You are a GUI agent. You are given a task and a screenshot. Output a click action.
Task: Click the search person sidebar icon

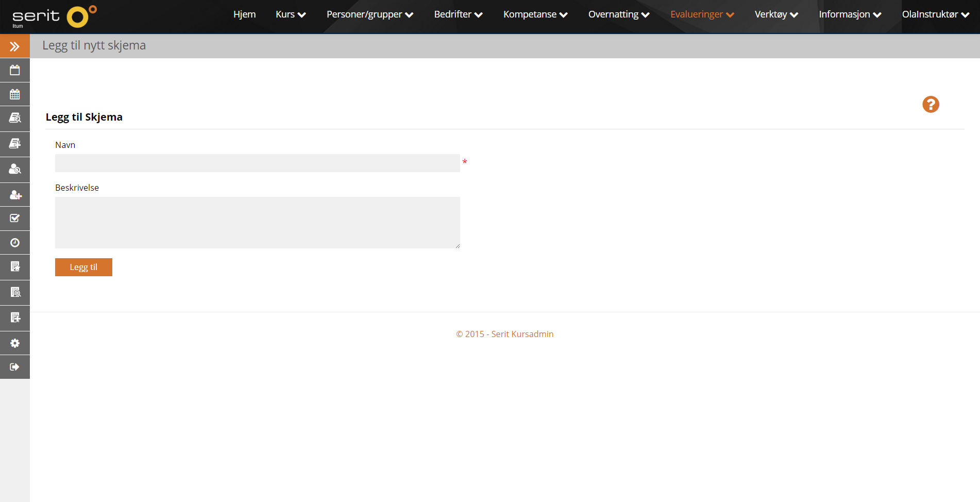[14, 169]
